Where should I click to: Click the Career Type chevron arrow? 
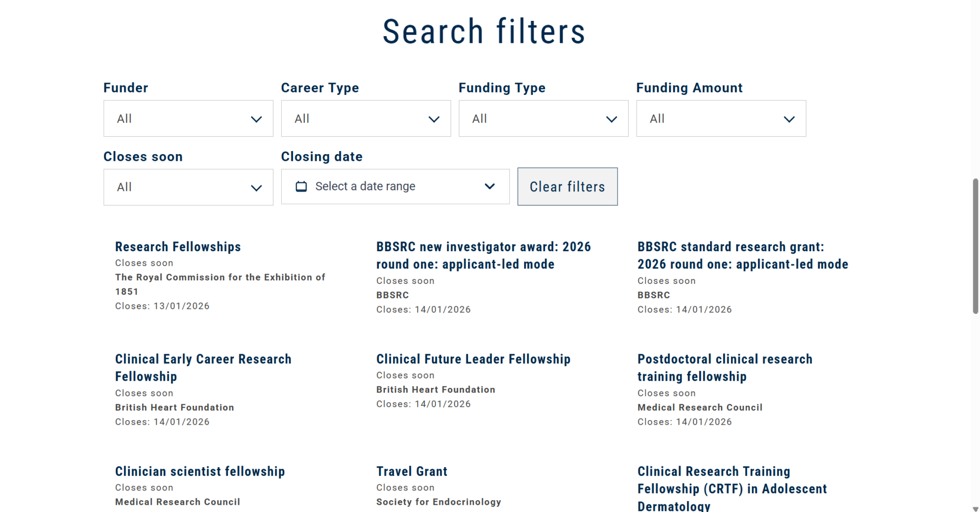coord(434,119)
